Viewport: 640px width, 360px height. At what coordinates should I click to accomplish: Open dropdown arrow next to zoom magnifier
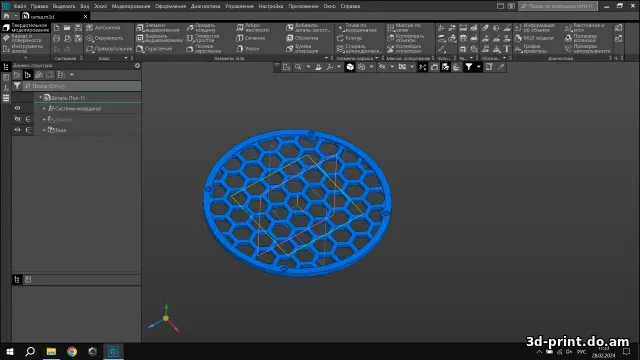click(x=308, y=67)
